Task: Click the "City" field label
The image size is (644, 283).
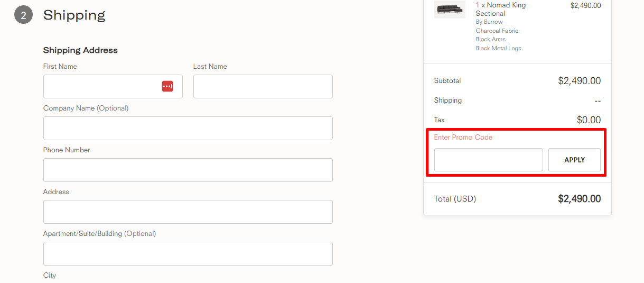Action: 50,276
